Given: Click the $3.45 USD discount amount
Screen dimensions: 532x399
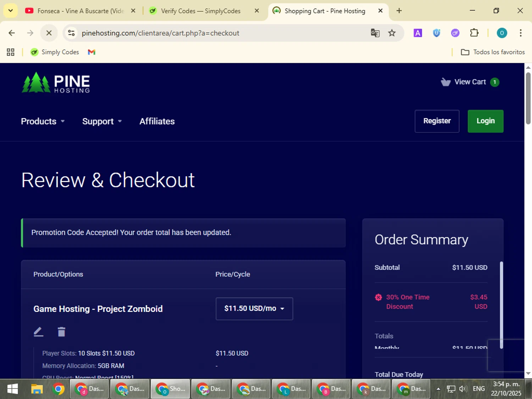Looking at the screenshot, I should pos(478,302).
